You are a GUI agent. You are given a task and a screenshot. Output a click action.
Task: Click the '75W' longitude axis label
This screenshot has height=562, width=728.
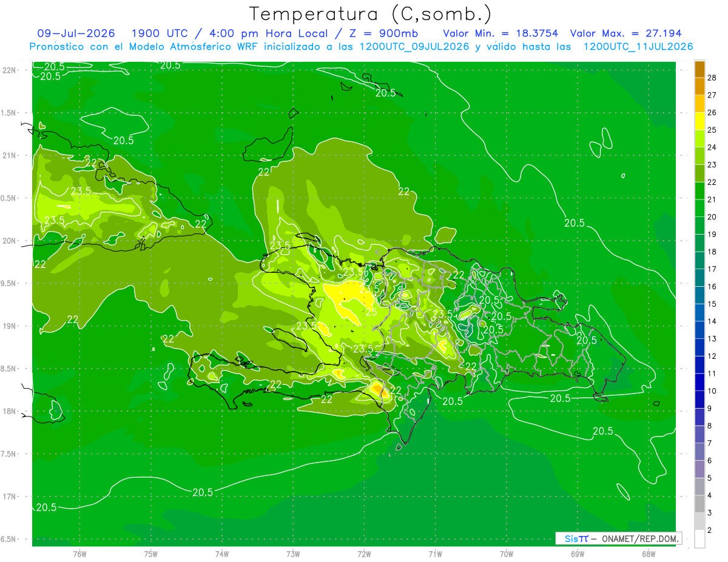click(x=151, y=554)
